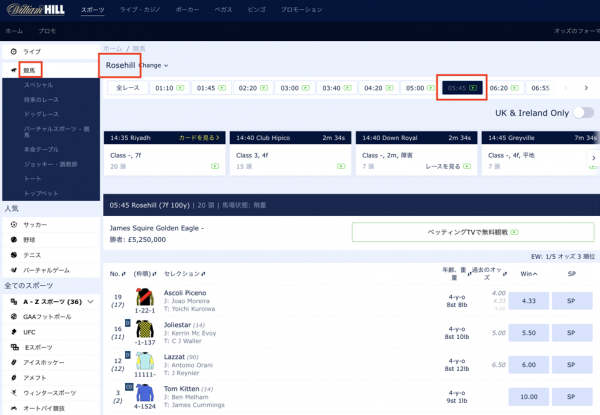Click the ホーム breadcrumb link
This screenshot has height=415, width=600.
click(112, 49)
